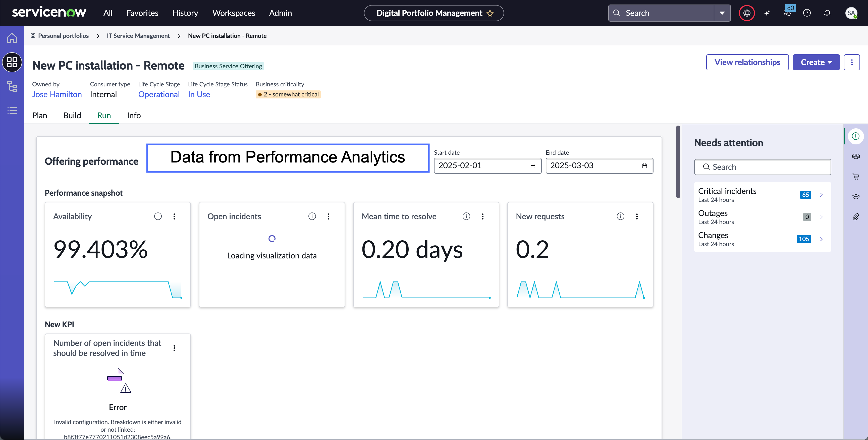The width and height of the screenshot is (868, 440).
Task: Click the Needs attention search field
Action: pyautogui.click(x=762, y=167)
